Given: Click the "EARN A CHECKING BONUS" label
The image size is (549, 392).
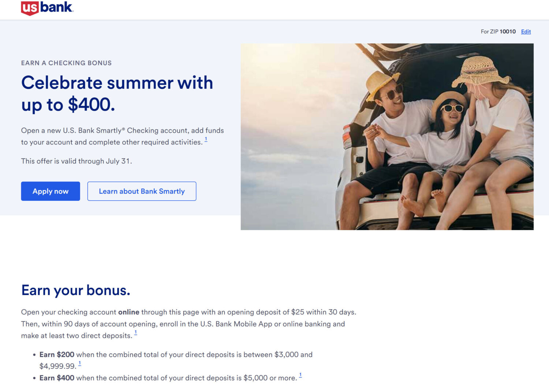Looking at the screenshot, I should pos(66,63).
